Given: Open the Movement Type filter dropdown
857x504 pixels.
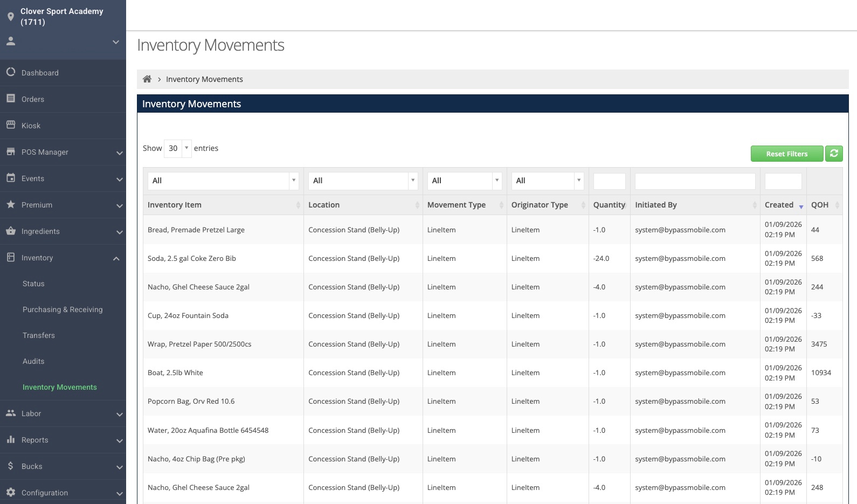Looking at the screenshot, I should point(465,181).
